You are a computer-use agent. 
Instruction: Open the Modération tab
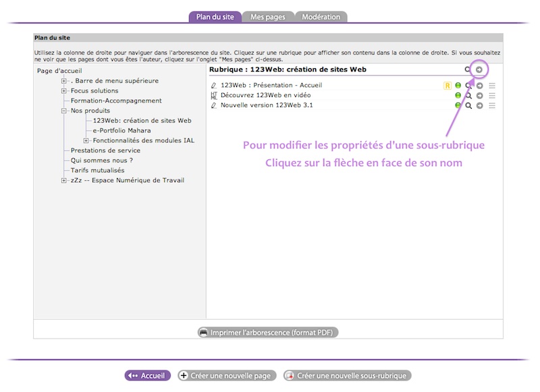coord(321,17)
